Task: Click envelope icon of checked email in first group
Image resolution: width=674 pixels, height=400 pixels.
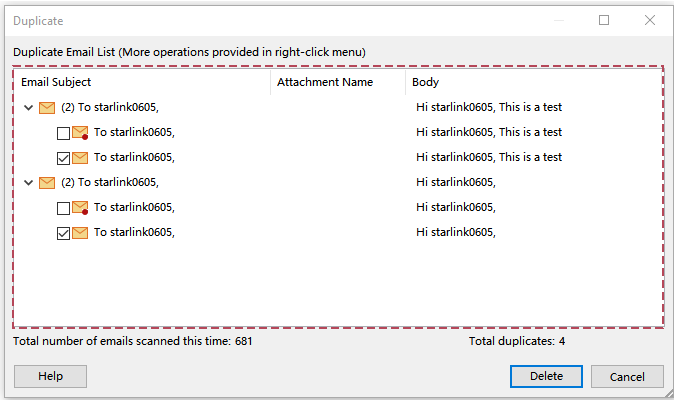Action: tap(81, 157)
